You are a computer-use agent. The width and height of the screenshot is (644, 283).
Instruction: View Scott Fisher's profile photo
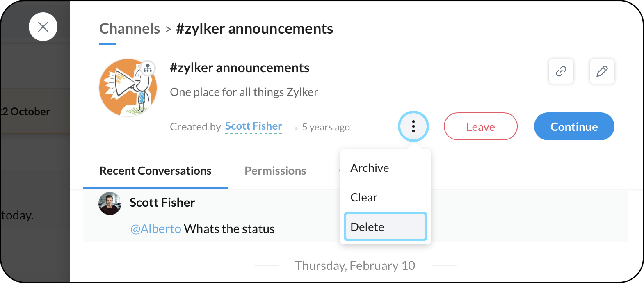(110, 203)
